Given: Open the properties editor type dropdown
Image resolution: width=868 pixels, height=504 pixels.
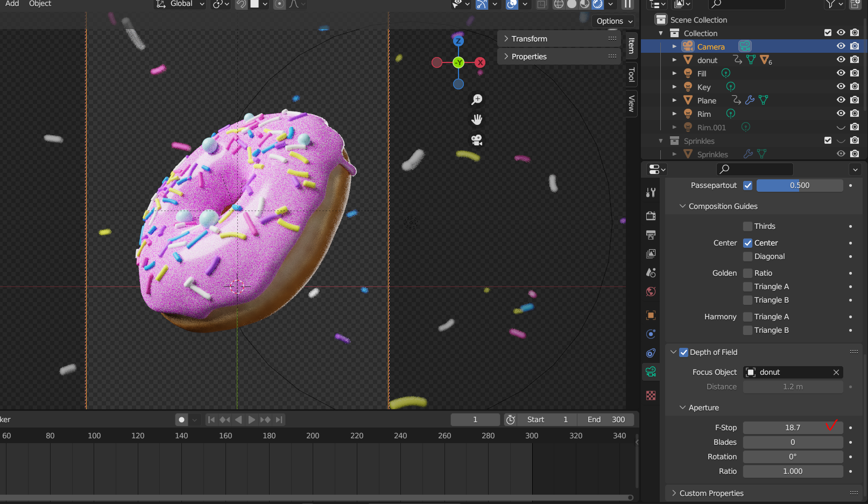Looking at the screenshot, I should tap(657, 169).
